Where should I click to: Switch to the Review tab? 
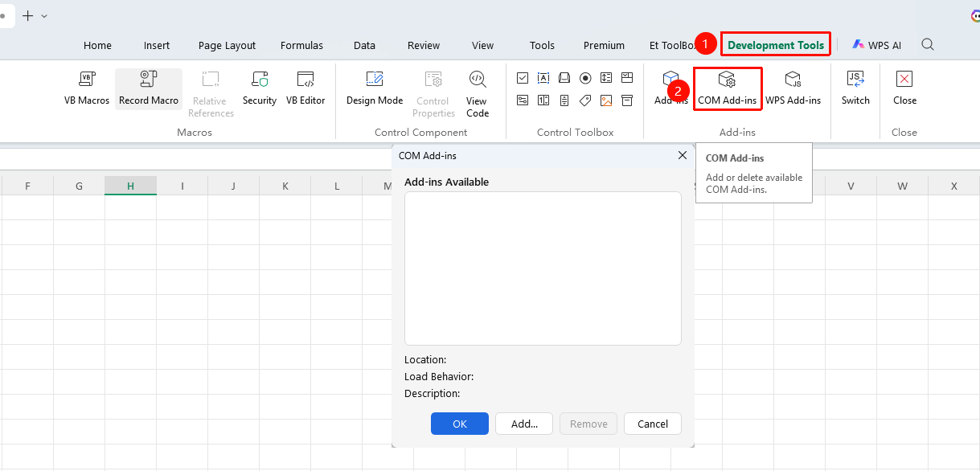coord(424,45)
